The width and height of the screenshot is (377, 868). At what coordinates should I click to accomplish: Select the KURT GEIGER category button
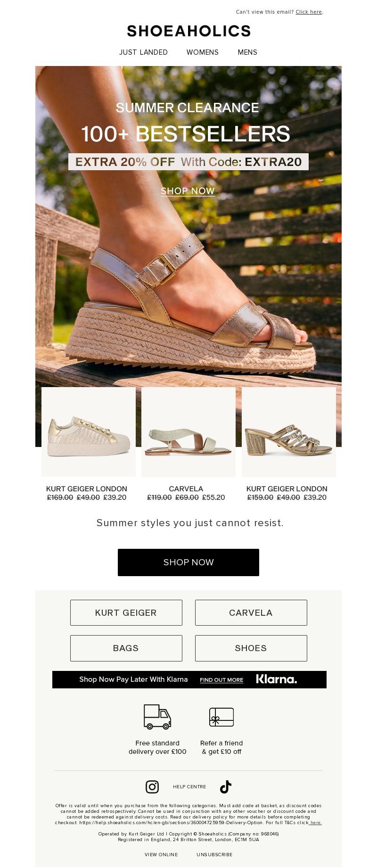click(x=126, y=612)
